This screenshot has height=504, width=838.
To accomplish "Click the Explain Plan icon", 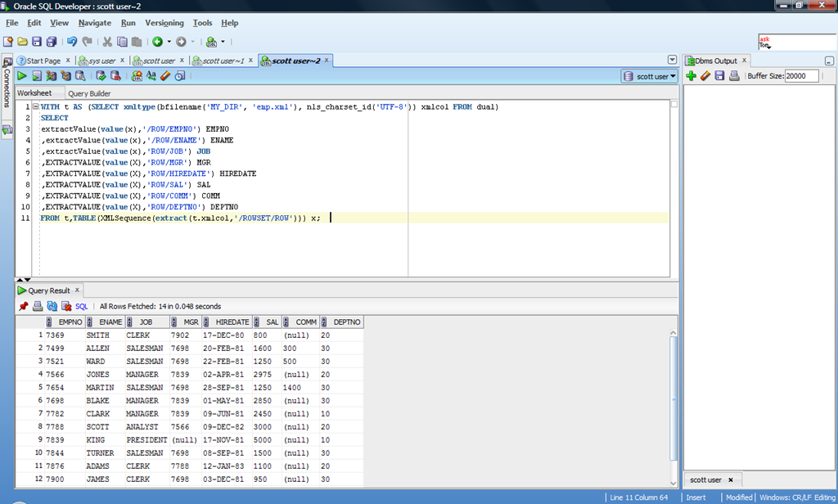I will [x=65, y=76].
